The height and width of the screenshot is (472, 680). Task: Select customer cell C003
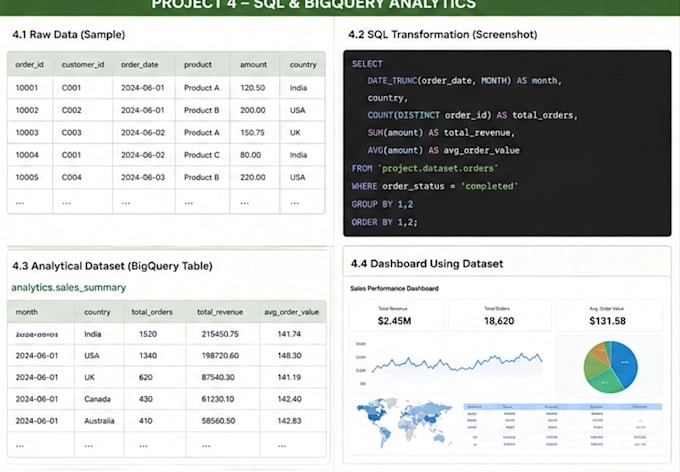[x=72, y=132]
